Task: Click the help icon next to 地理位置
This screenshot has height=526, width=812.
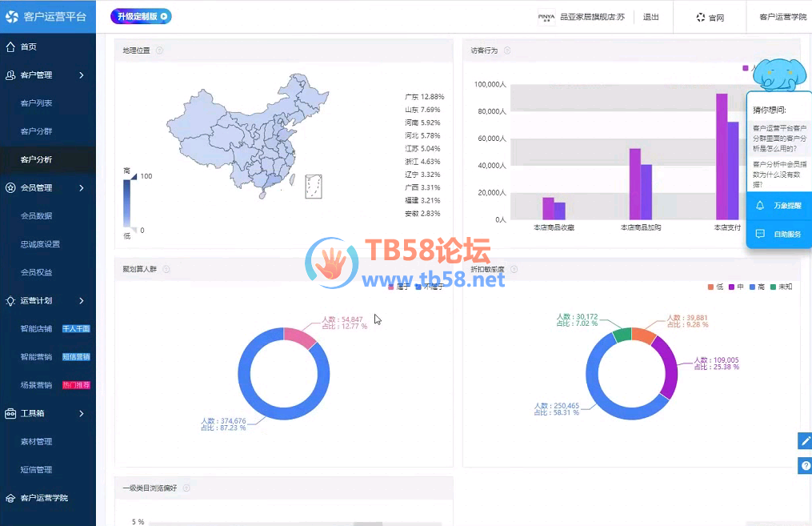Action: coord(159,50)
